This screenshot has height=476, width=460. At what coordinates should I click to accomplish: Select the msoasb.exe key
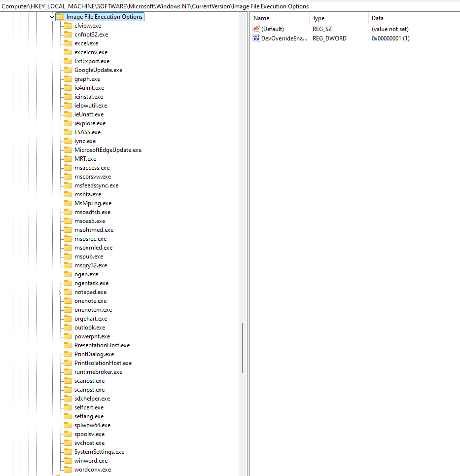[90, 221]
